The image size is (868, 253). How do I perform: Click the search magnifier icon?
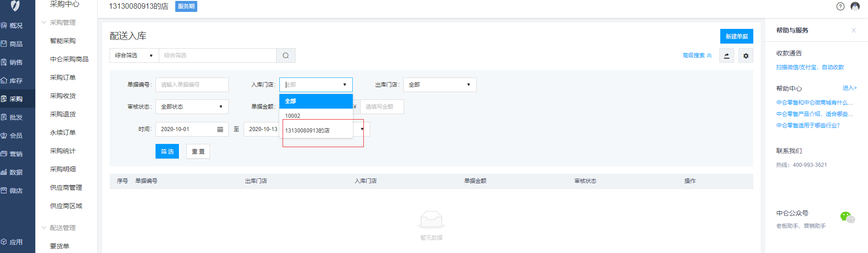click(x=285, y=55)
